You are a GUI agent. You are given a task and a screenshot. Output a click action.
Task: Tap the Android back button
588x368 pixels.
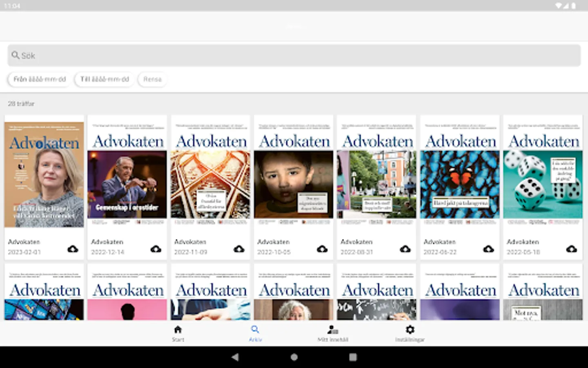click(x=235, y=357)
